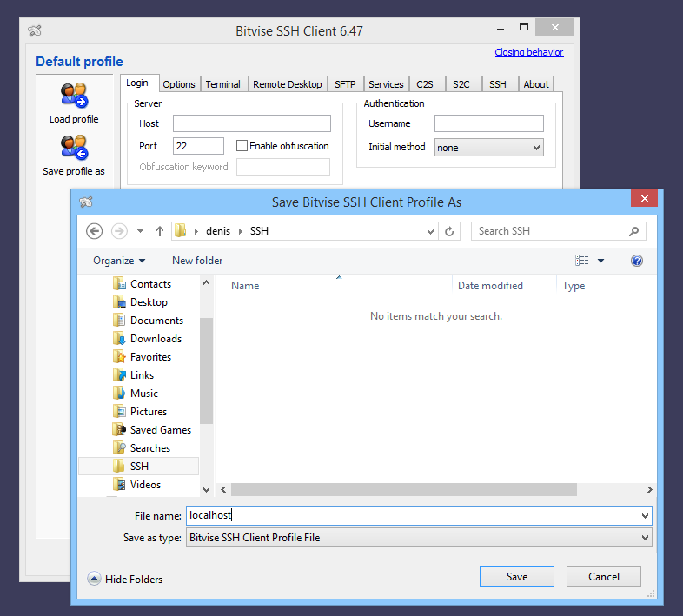Click Hide Folders label
Image resolution: width=683 pixels, height=616 pixels.
click(134, 579)
